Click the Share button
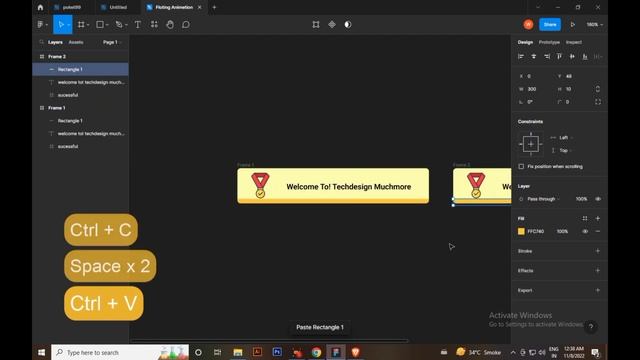 [550, 24]
